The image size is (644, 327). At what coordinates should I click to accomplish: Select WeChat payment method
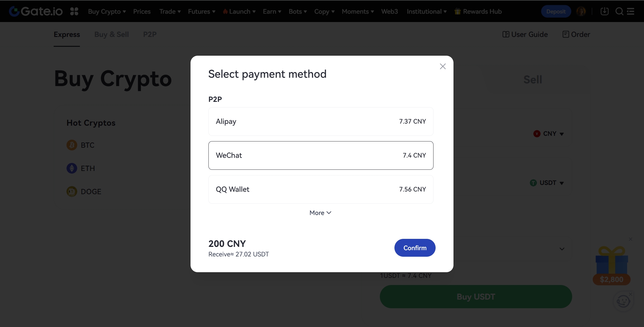[321, 155]
